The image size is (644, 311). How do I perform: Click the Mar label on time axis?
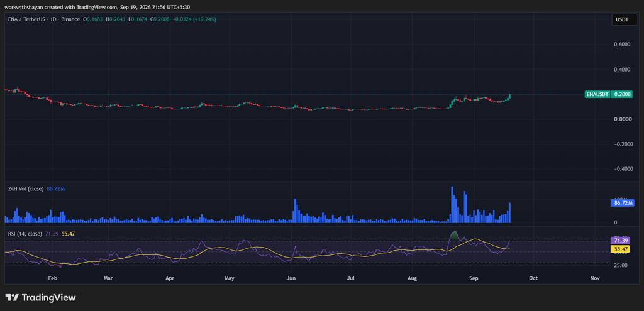coord(108,278)
